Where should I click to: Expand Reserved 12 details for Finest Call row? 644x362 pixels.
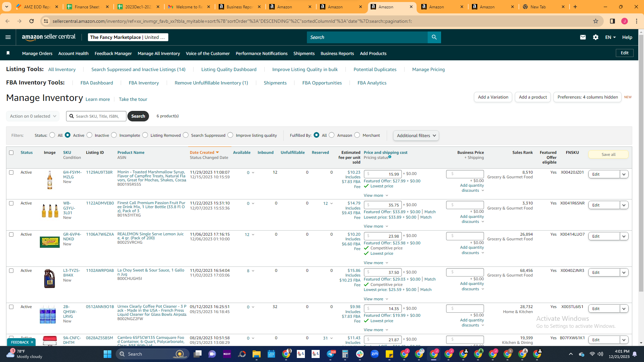click(x=328, y=203)
